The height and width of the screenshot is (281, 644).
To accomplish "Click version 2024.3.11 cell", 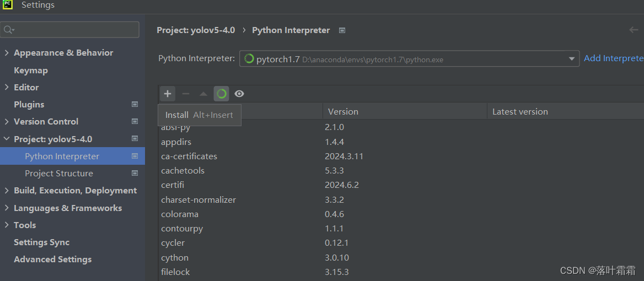I will click(344, 156).
